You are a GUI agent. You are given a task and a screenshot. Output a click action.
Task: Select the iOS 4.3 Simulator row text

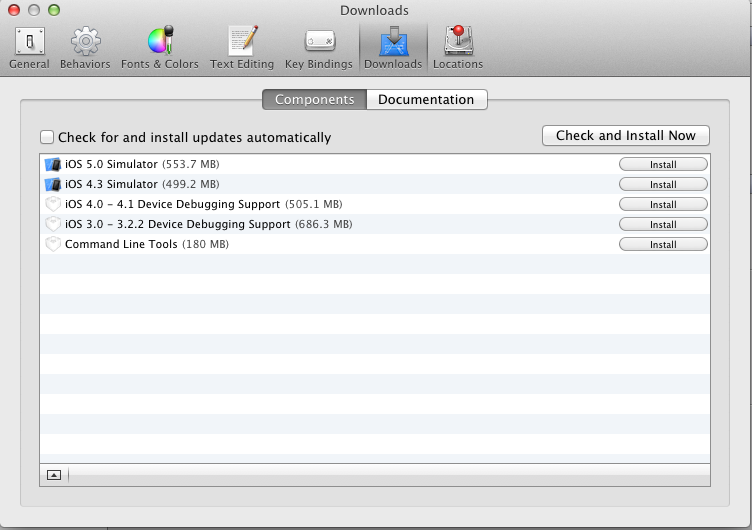click(x=111, y=184)
